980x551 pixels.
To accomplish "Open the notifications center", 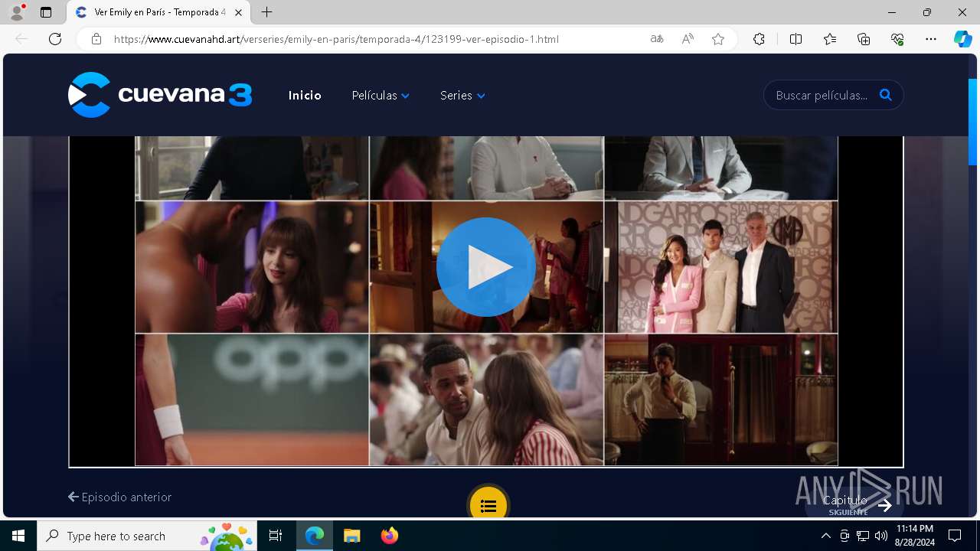I will 955,536.
